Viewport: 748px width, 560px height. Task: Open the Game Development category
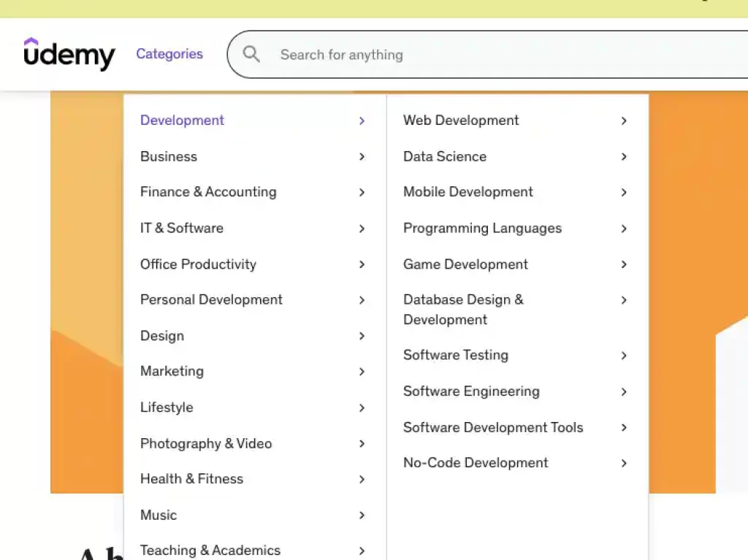click(465, 264)
